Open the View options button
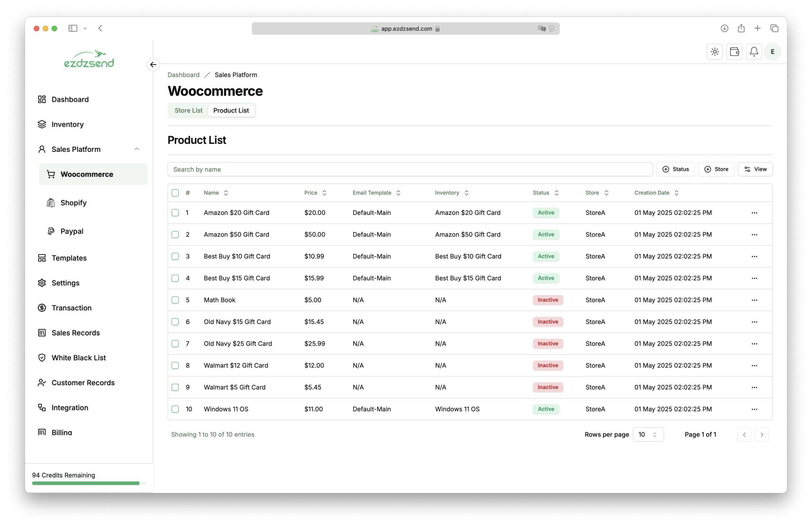This screenshot has width=812, height=526. tap(755, 169)
